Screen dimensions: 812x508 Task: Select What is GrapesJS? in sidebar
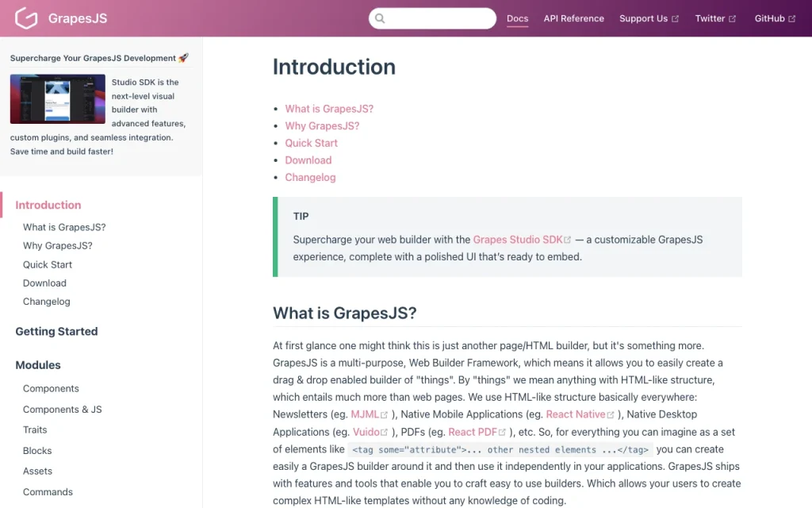pyautogui.click(x=64, y=228)
